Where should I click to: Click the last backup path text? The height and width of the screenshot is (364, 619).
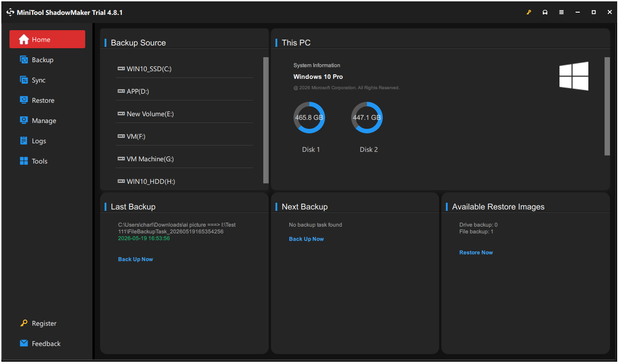click(177, 228)
